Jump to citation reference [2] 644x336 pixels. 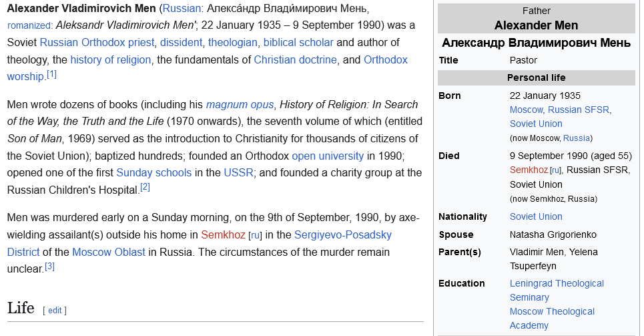(x=145, y=188)
